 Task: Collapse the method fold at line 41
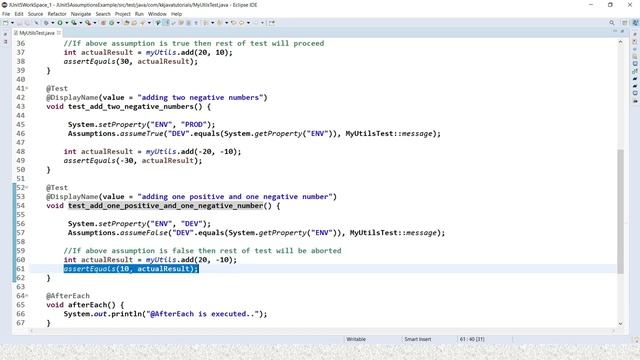click(27, 88)
